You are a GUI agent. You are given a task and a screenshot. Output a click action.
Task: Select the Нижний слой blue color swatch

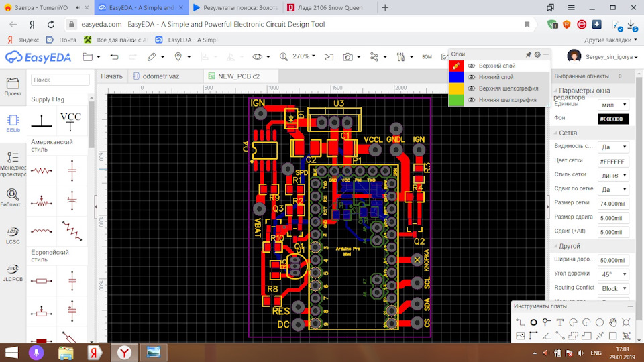pyautogui.click(x=456, y=77)
